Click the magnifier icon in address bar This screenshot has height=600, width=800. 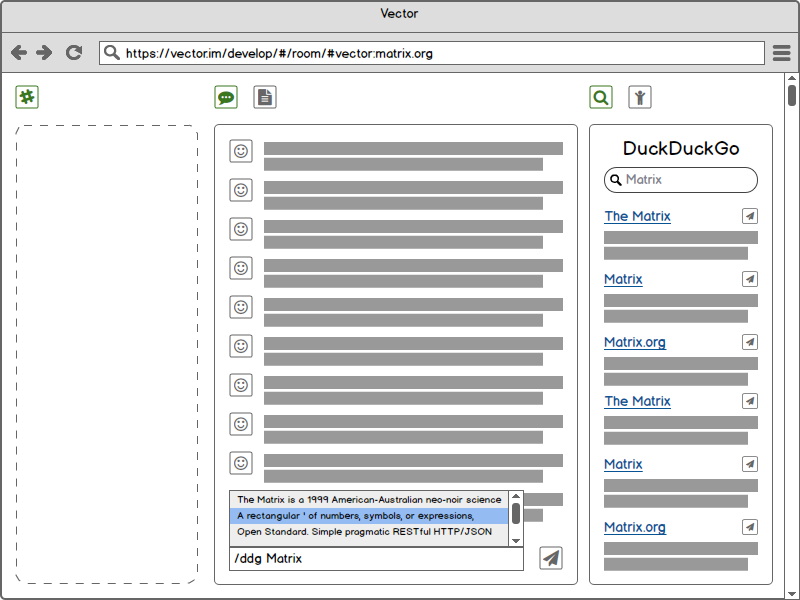pos(111,53)
